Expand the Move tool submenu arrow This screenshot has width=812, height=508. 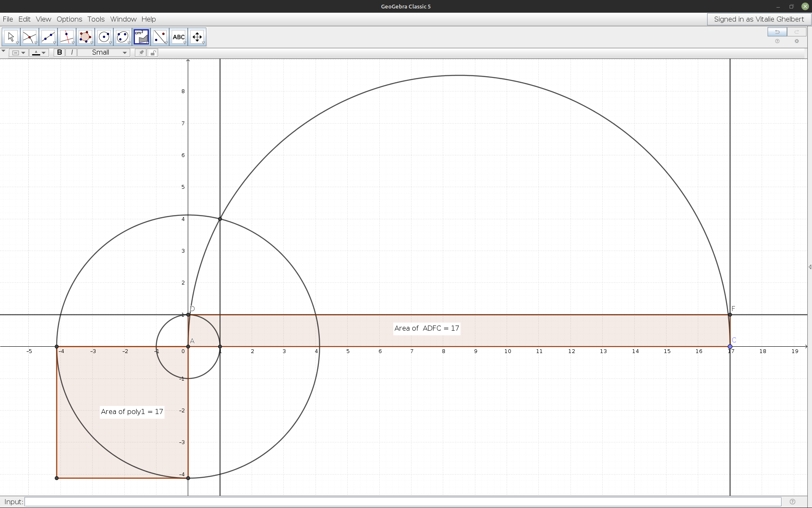(x=17, y=43)
